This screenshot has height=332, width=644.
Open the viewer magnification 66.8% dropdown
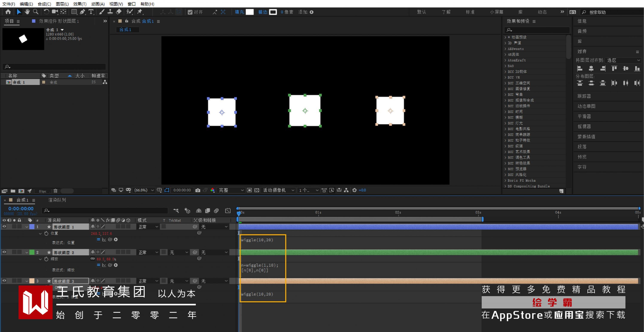pos(144,190)
